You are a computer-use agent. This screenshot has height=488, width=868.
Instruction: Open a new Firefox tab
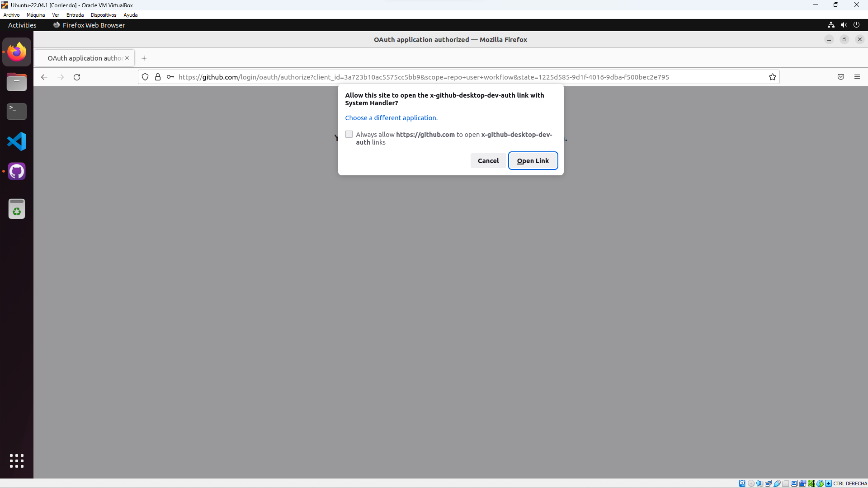pos(144,58)
